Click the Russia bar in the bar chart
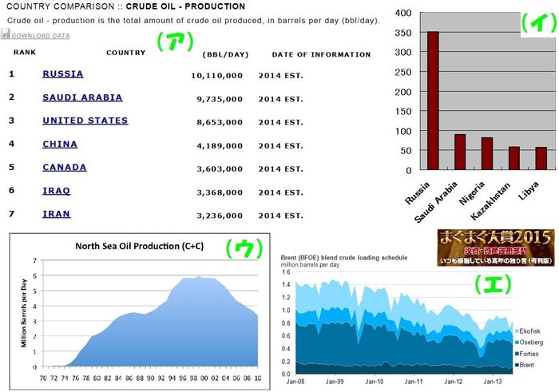The width and height of the screenshot is (559, 392). pyautogui.click(x=433, y=101)
